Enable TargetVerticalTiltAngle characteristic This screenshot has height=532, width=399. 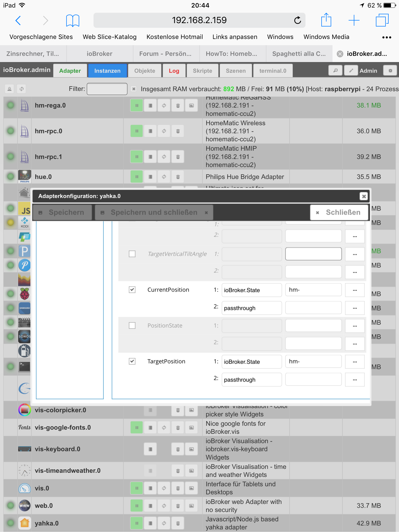coord(132,254)
